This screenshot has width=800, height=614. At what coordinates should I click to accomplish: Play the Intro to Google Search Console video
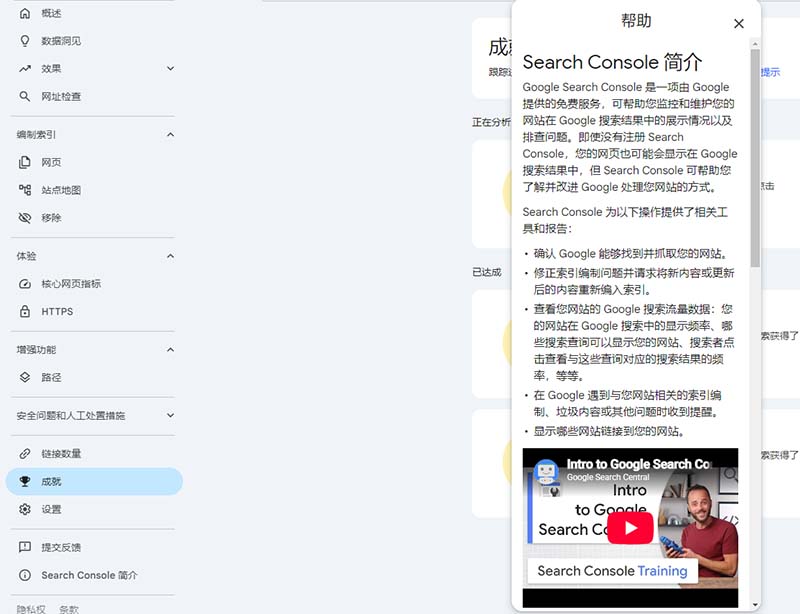(630, 528)
